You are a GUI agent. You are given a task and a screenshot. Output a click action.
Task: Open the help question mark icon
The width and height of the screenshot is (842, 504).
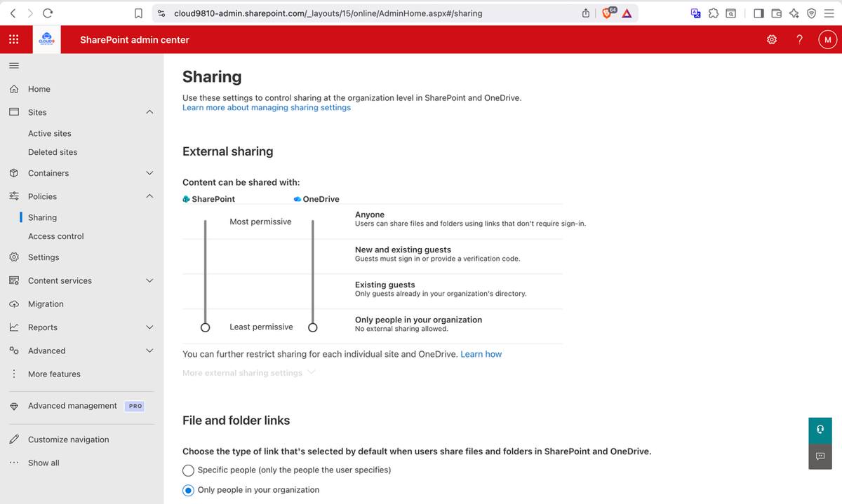799,40
